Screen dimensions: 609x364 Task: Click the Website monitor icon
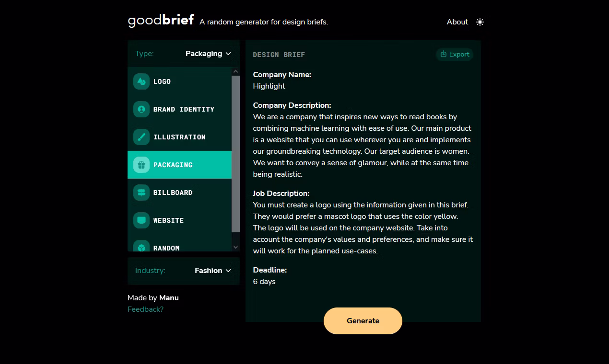141,220
